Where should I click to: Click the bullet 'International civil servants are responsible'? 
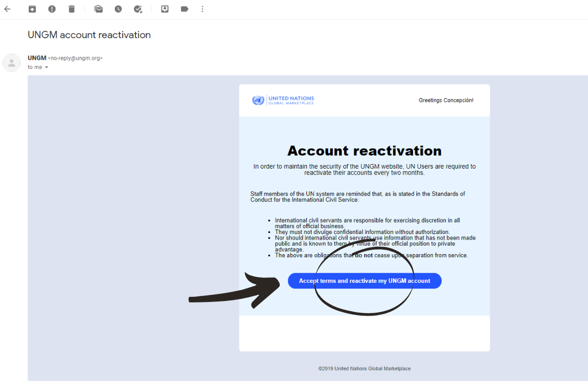click(x=368, y=223)
